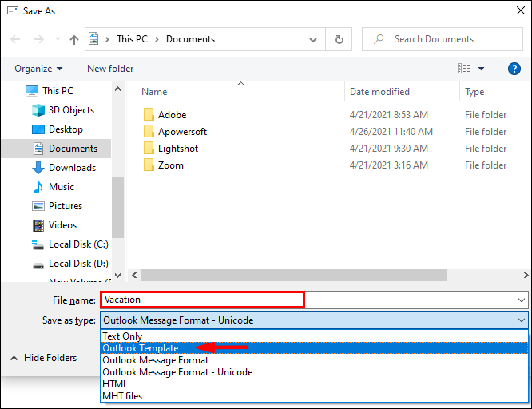This screenshot has width=532, height=409.
Task: Collapse the pane with Hide Folders
Action: click(x=43, y=358)
